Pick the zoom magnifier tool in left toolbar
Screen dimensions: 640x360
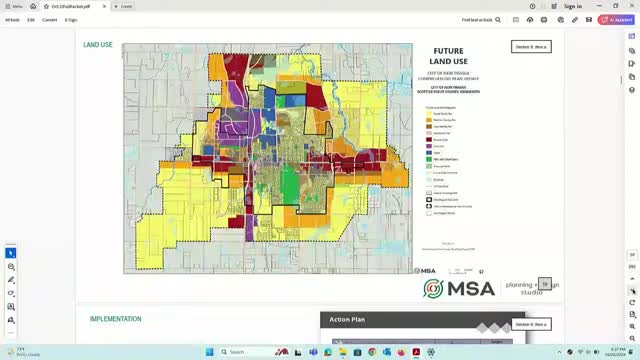tap(11, 267)
